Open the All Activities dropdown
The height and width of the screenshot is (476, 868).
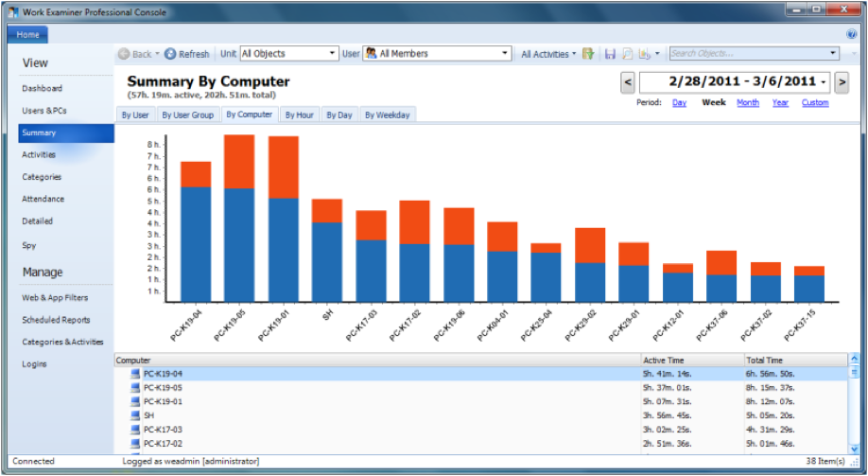(548, 54)
